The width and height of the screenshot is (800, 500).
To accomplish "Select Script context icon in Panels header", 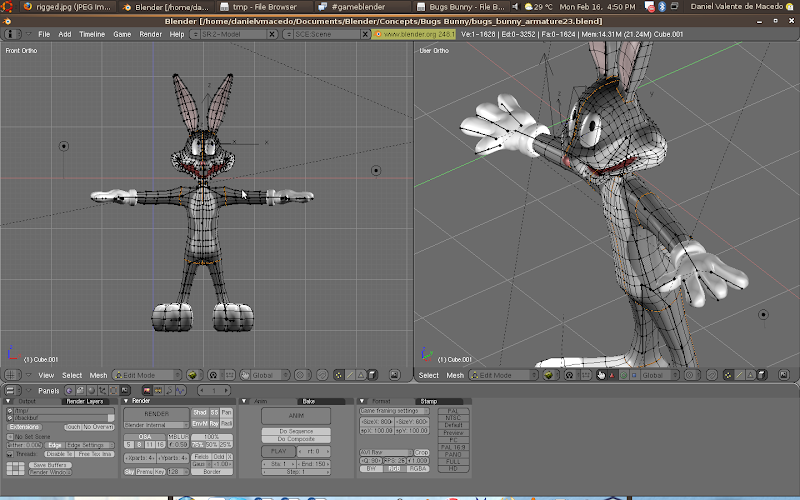I will [79, 391].
